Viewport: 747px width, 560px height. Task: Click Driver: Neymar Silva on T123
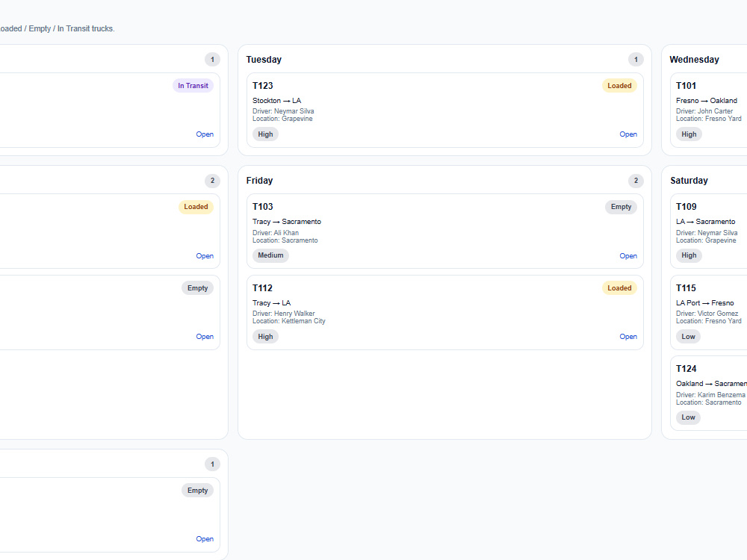pos(283,111)
